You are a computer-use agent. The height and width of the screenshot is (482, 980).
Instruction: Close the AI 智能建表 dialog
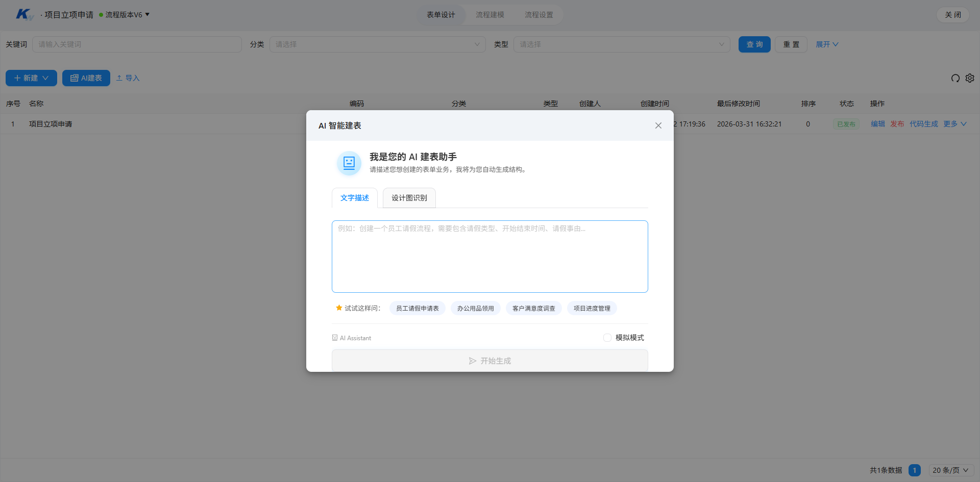point(658,125)
